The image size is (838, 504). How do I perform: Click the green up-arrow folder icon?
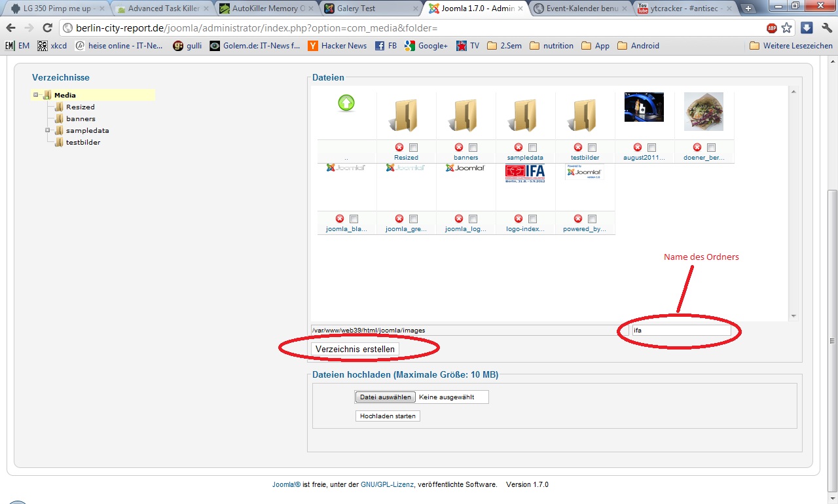346,103
